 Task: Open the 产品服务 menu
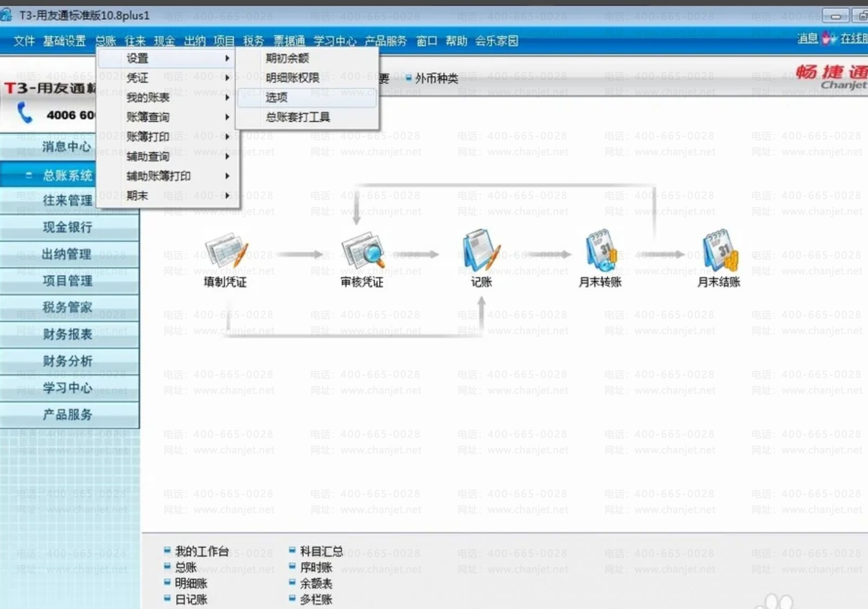[x=386, y=41]
